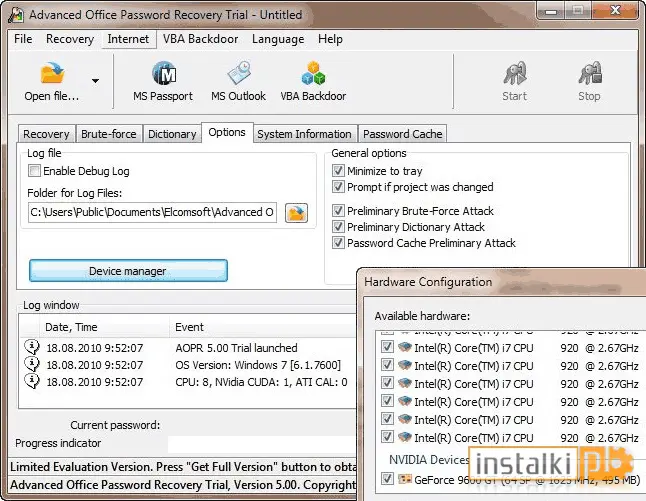Click the Hardware Configuration window title
This screenshot has width=646, height=501.
pos(428,282)
